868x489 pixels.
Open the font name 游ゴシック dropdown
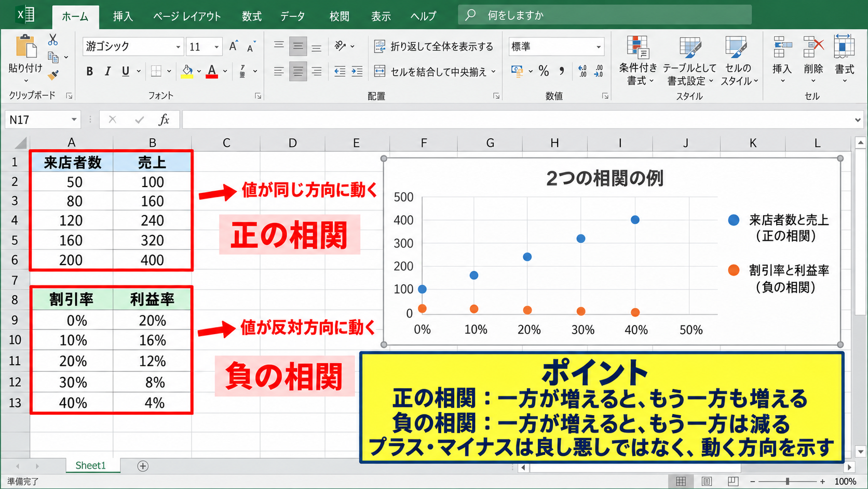point(178,47)
